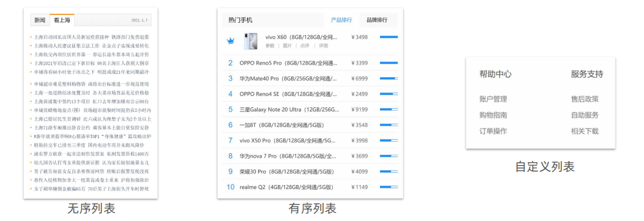The width and height of the screenshot is (644, 221).
Task: Open the 产品排行 tab
Action: (x=341, y=20)
